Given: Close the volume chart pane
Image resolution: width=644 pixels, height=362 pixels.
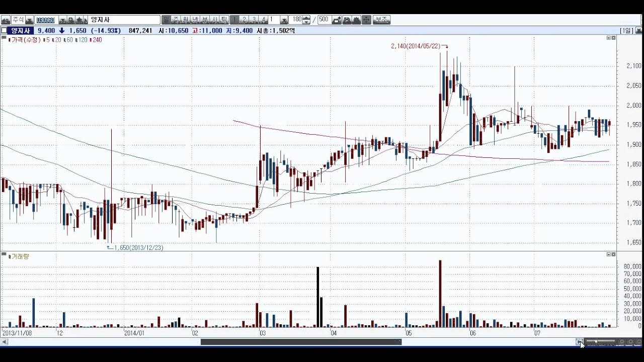Looking at the screenshot, I should pyautogui.click(x=613, y=254).
